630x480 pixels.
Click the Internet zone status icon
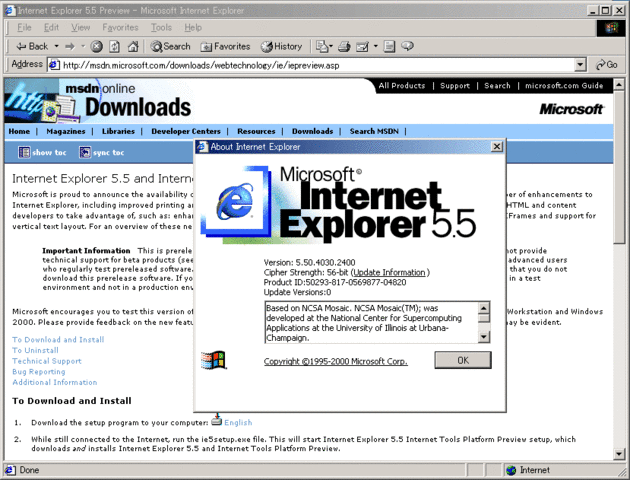511,470
